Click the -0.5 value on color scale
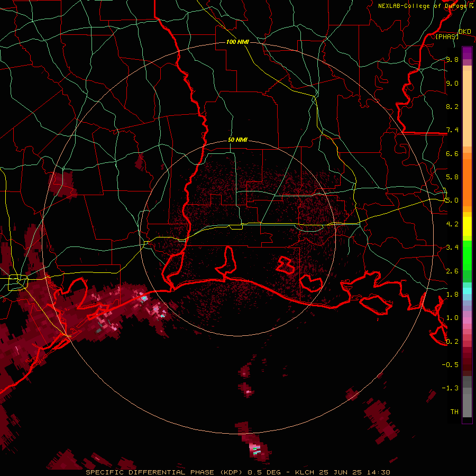The width and height of the screenshot is (476, 476). (x=450, y=365)
